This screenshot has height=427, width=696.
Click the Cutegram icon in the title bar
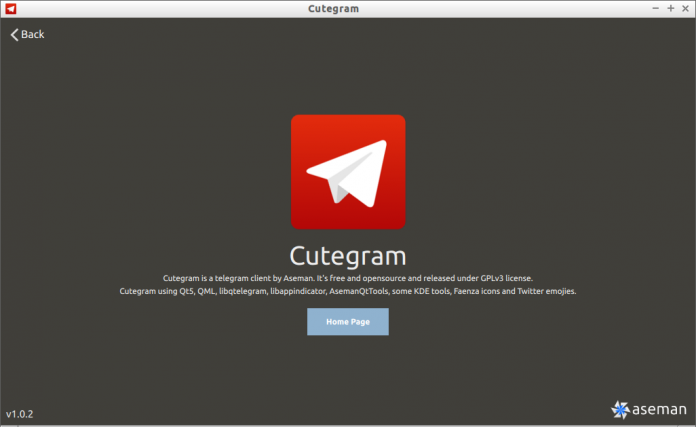coord(11,8)
